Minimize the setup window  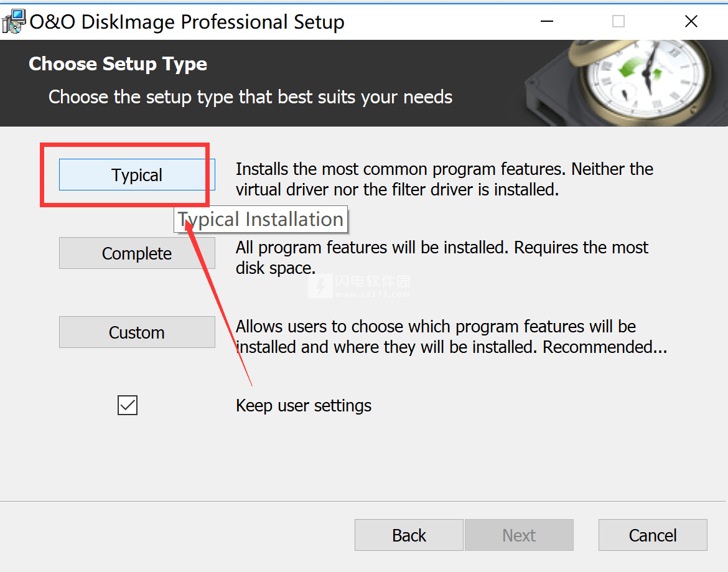tap(547, 21)
